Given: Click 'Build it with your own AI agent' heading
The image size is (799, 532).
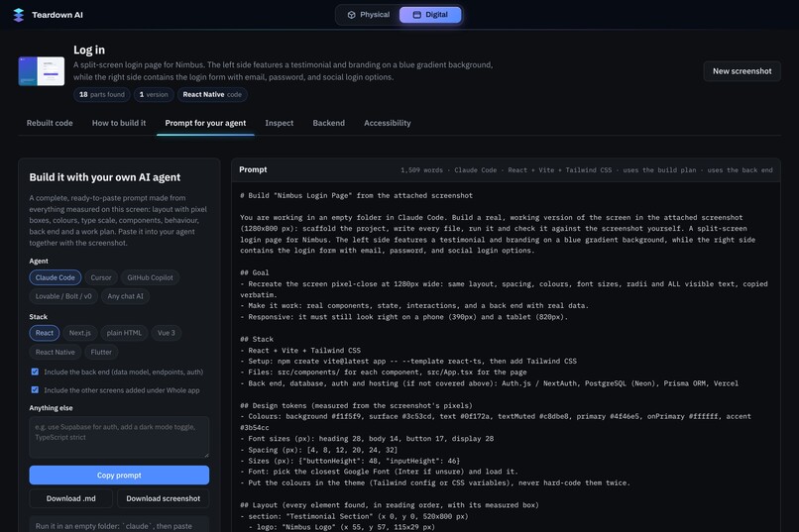Looking at the screenshot, I should (x=104, y=177).
